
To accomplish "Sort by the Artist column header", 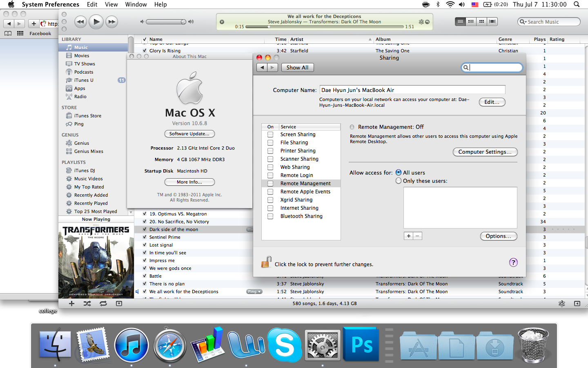I will [330, 39].
